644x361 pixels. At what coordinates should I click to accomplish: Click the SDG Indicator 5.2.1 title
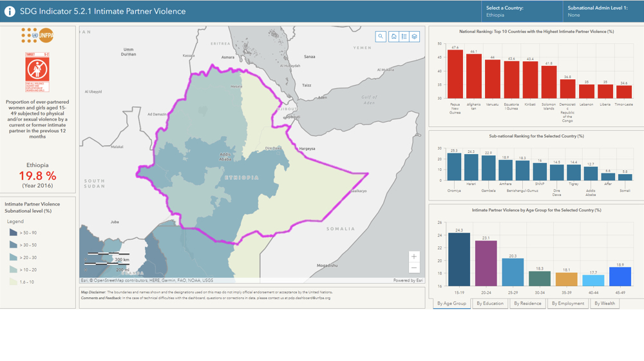click(x=102, y=11)
